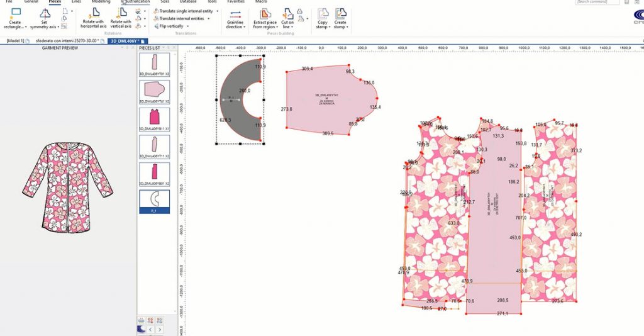
Task: Select piece thumbnail 3D_DML406YT11
Action: click(x=155, y=147)
